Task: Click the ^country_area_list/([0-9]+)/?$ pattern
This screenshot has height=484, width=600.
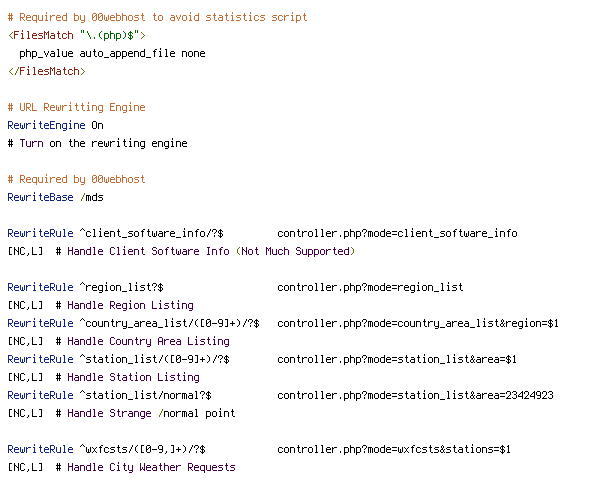Action: tap(170, 323)
